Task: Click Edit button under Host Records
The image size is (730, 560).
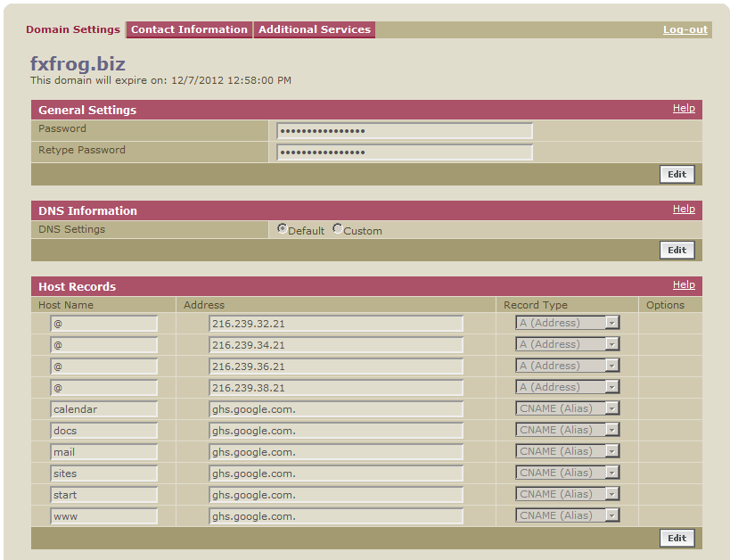Action: 677,538
